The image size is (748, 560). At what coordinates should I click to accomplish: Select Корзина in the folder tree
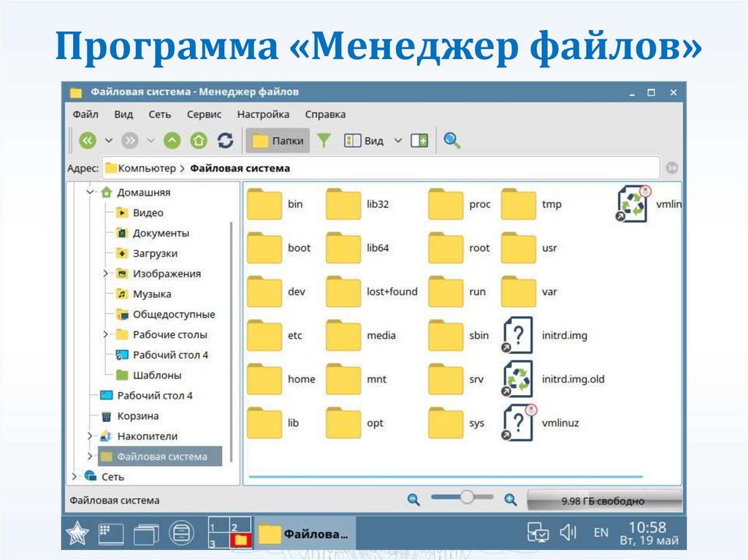tap(138, 416)
